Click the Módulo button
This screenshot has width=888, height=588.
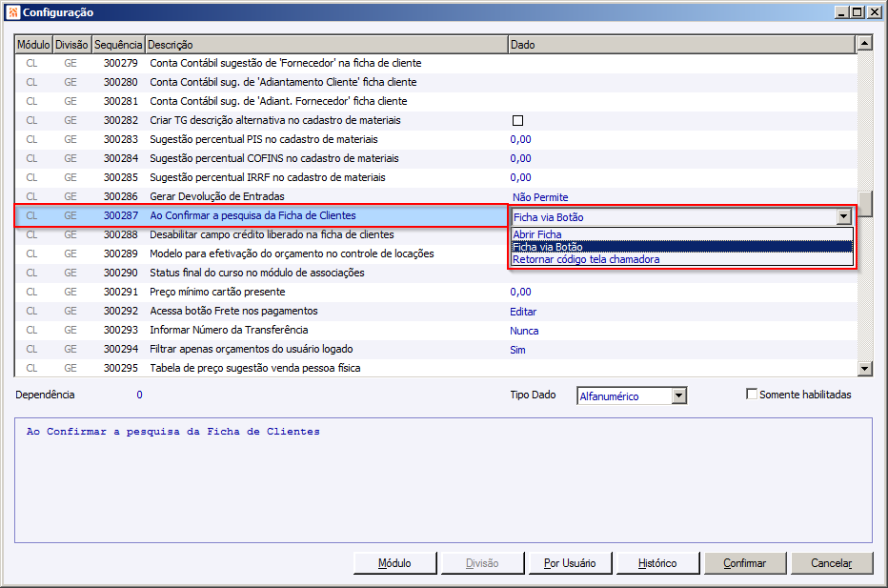394,563
